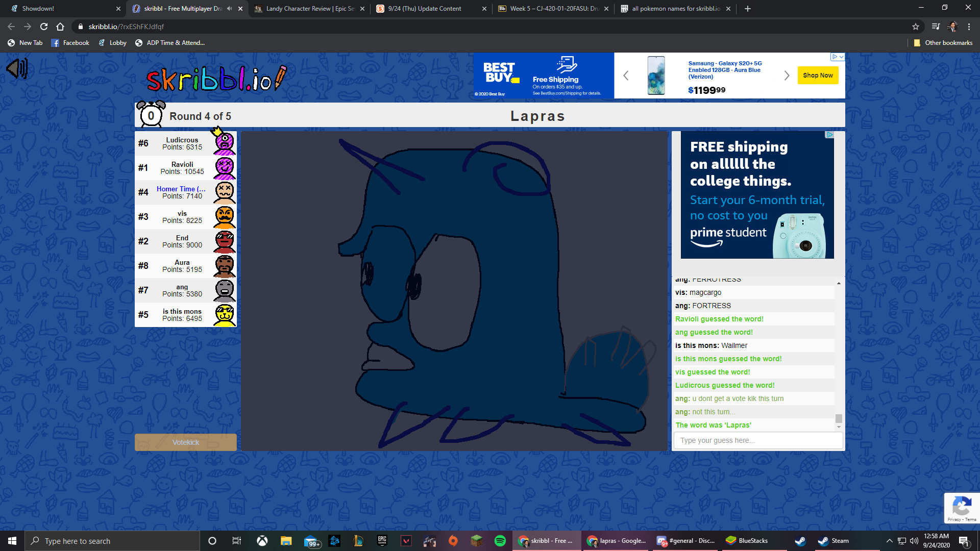980x551 pixels.
Task: Close the Showdown! tab
Action: pyautogui.click(x=118, y=9)
